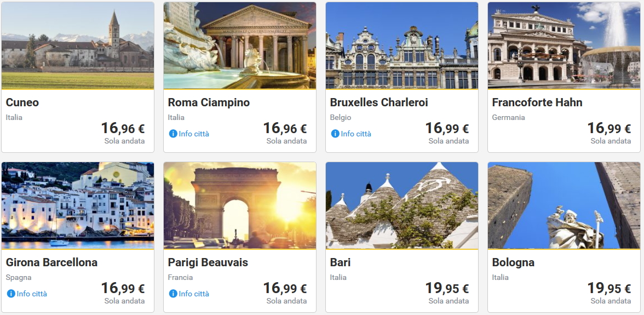
Task: Open the Girona Barcellona seaside village image
Action: pyautogui.click(x=78, y=205)
